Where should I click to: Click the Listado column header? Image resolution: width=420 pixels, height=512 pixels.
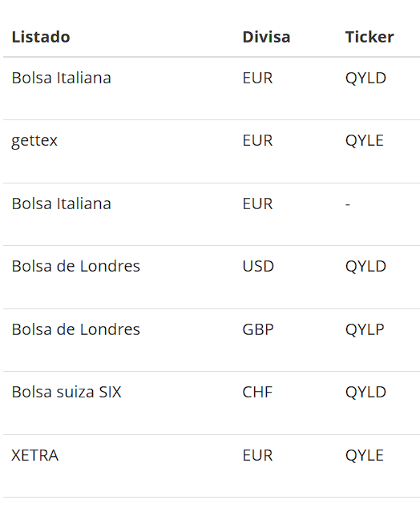click(x=41, y=37)
